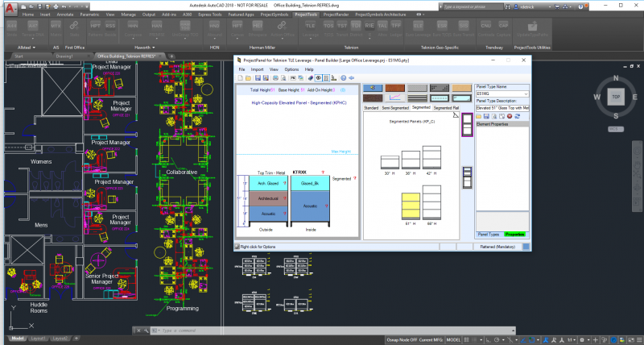Click the Save icon in Panel Builder toolbar

point(258,78)
